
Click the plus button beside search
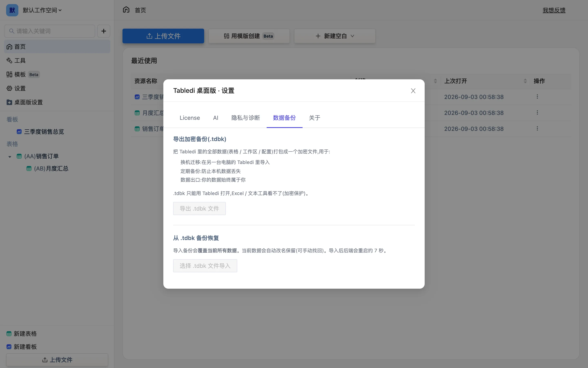click(x=104, y=31)
